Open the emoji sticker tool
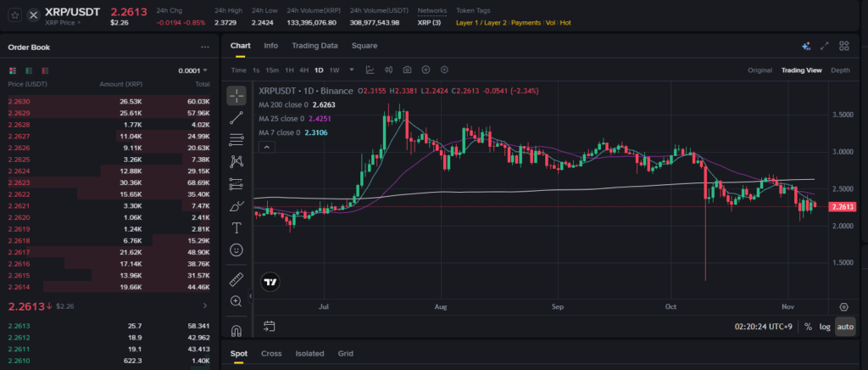This screenshot has width=868, height=370. pyautogui.click(x=236, y=250)
